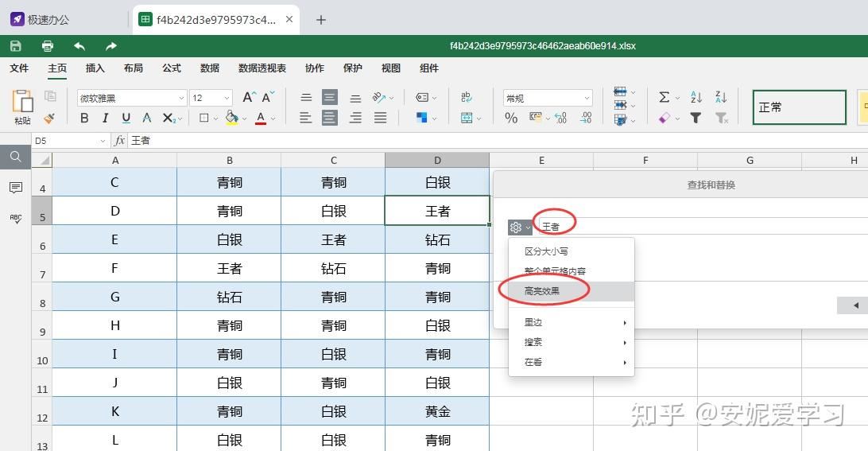Align cell text to the bottom

(355, 98)
